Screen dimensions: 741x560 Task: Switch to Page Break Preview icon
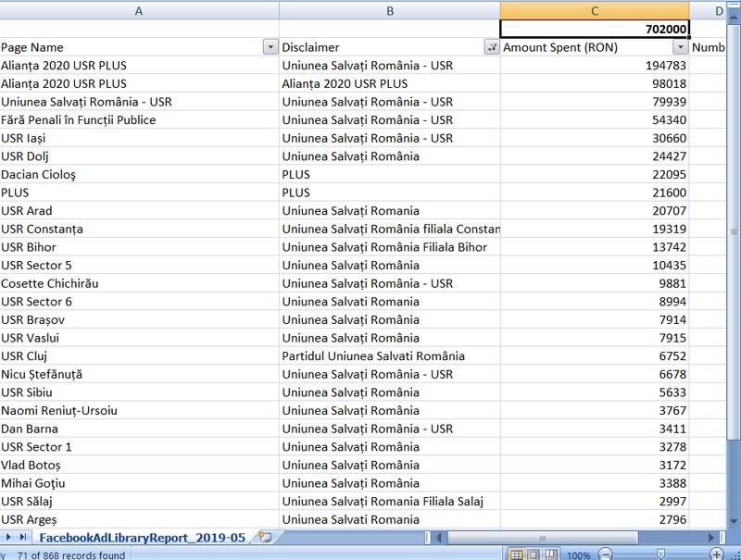(x=550, y=554)
